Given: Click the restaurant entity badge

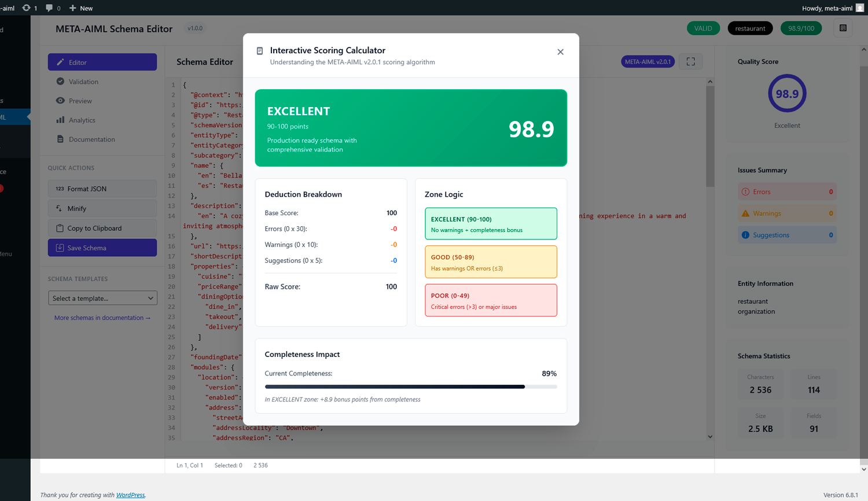Looking at the screenshot, I should tap(750, 28).
